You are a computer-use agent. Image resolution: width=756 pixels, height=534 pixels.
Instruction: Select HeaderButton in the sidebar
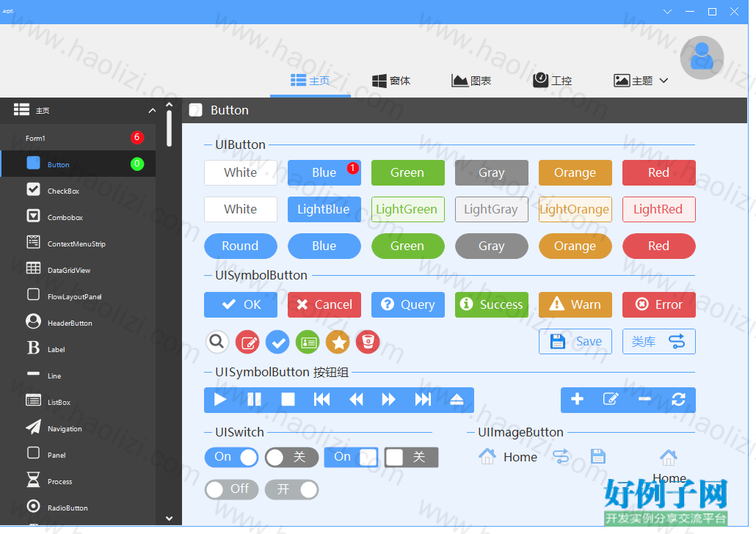[78, 323]
